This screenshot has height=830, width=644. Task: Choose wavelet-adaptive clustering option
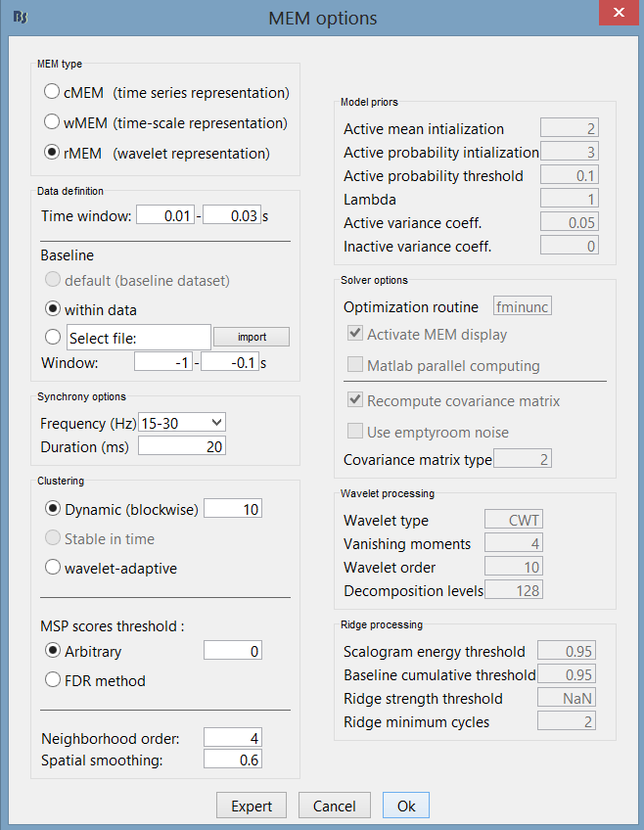coord(52,567)
